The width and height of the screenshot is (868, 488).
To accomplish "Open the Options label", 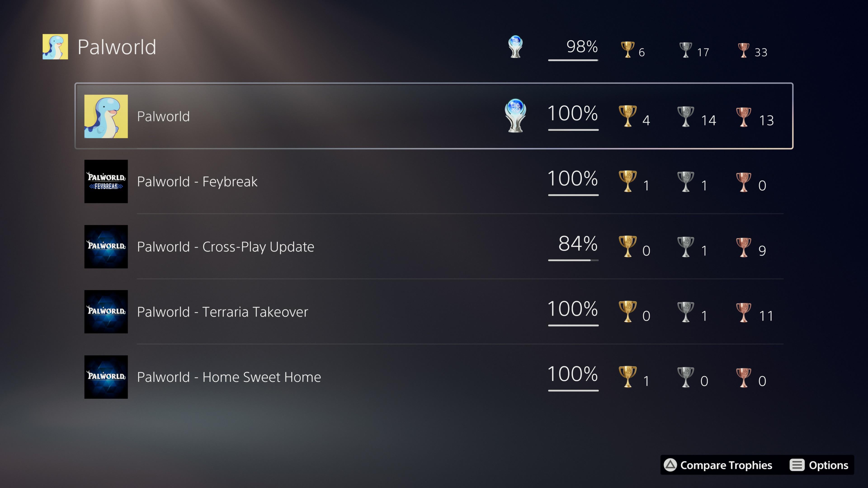I will point(828,465).
